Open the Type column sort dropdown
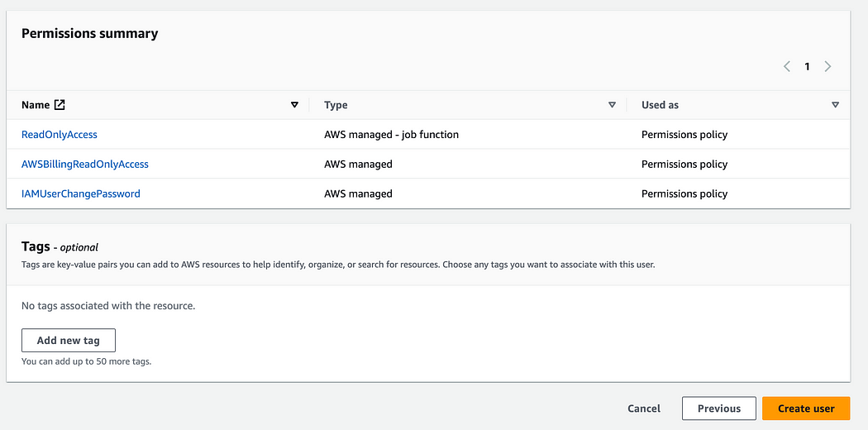This screenshot has width=868, height=430. click(x=612, y=104)
